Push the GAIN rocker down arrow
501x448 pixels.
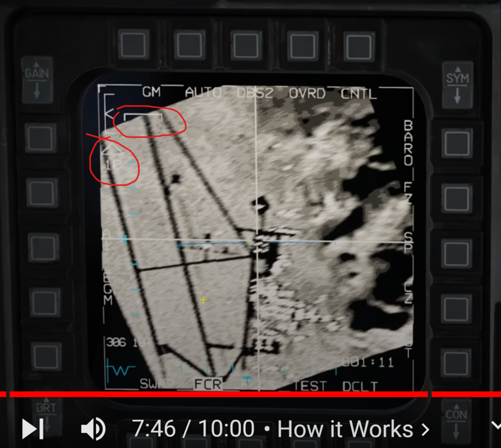(x=36, y=90)
